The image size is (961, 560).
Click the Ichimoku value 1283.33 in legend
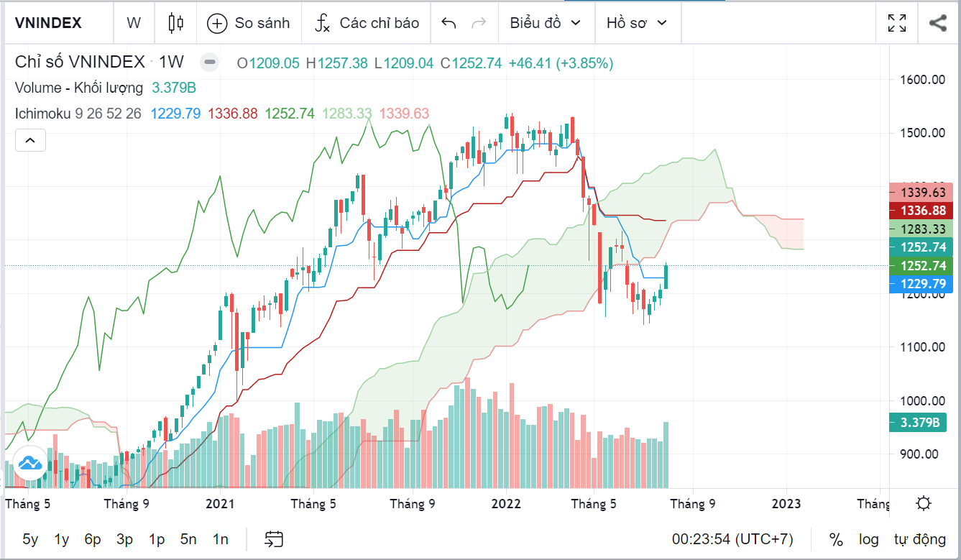coord(347,114)
